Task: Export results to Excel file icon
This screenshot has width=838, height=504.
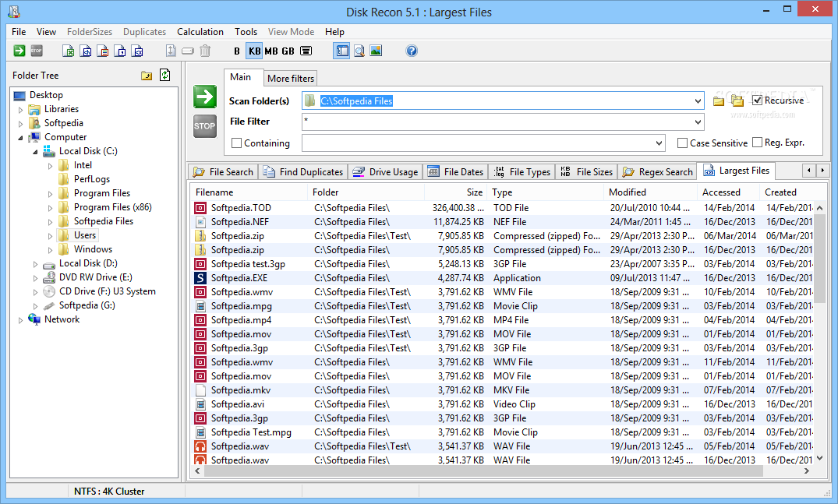Action: tap(69, 51)
